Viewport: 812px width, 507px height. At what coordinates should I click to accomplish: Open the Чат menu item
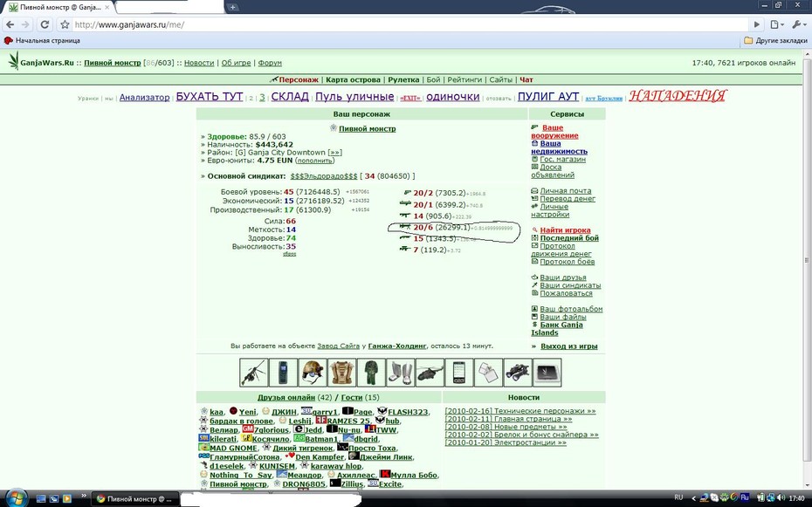tap(526, 79)
